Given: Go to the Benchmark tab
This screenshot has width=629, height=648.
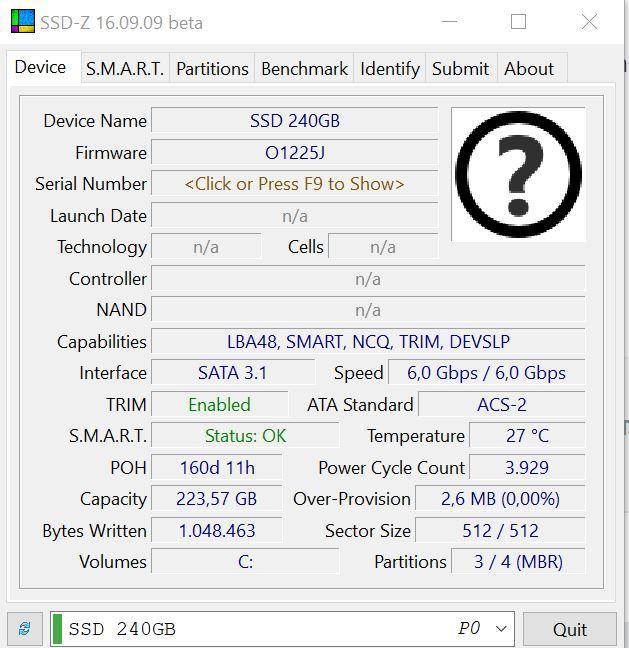Looking at the screenshot, I should [304, 68].
